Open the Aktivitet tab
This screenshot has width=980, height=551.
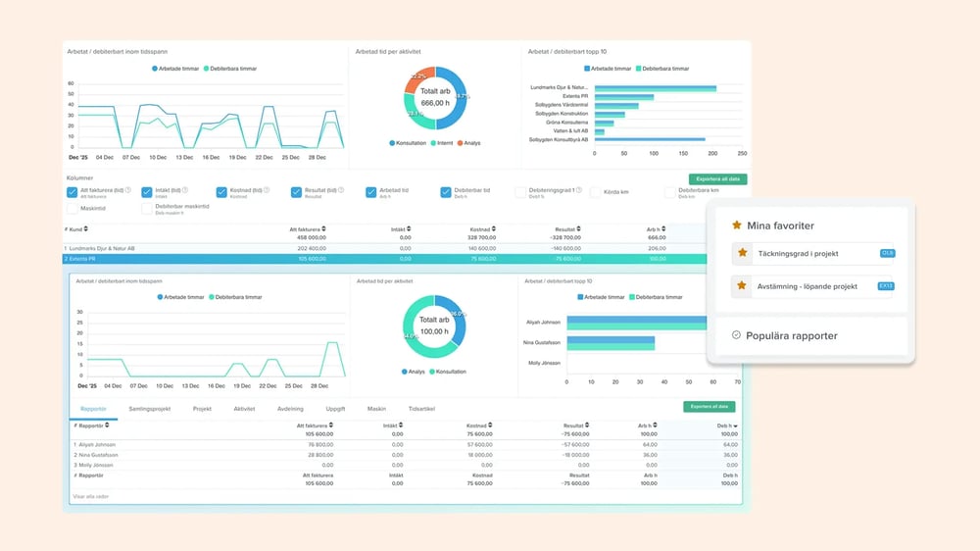(242, 408)
